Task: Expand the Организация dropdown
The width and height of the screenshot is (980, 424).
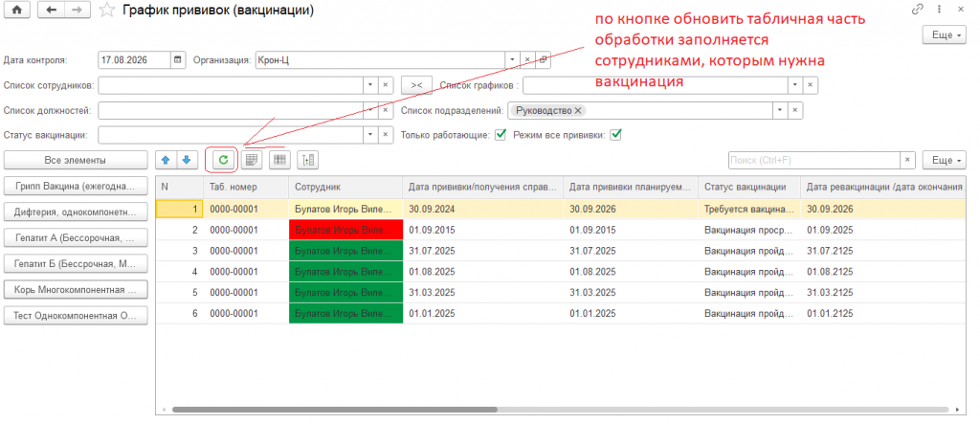Action: pos(512,60)
